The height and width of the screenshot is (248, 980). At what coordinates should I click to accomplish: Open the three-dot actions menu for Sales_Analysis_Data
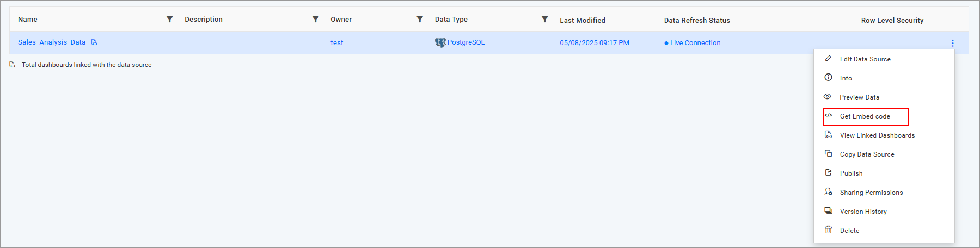952,43
